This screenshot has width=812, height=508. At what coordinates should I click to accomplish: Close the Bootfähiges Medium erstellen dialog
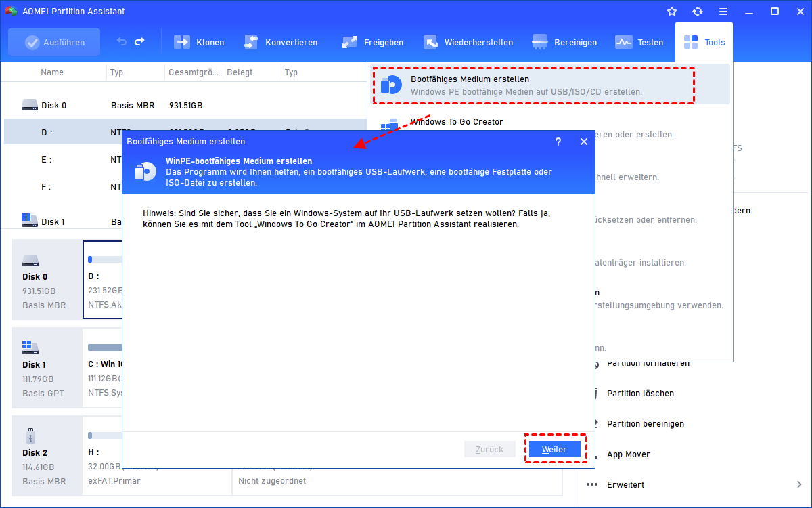584,142
